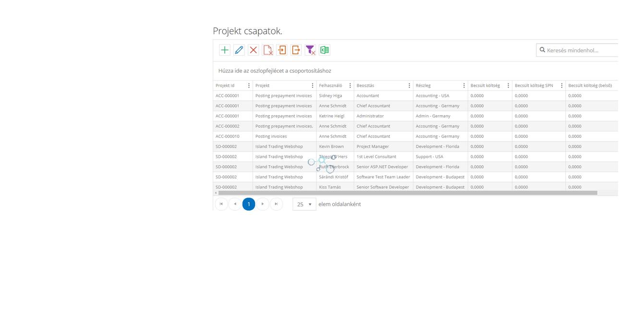Click the document with red X icon

[267, 50]
